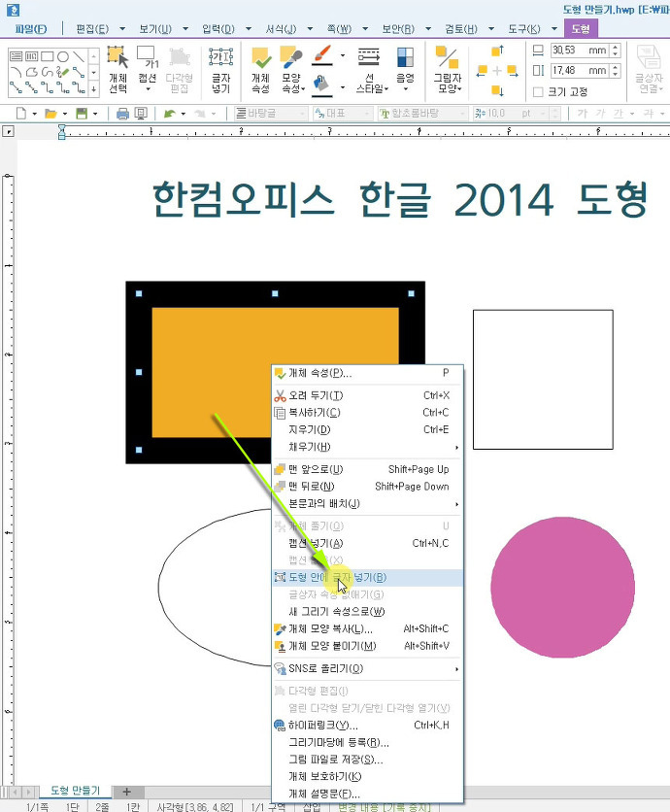Choose the freeform curve drawing tool
Image resolution: width=670 pixels, height=812 pixels.
(x=48, y=73)
